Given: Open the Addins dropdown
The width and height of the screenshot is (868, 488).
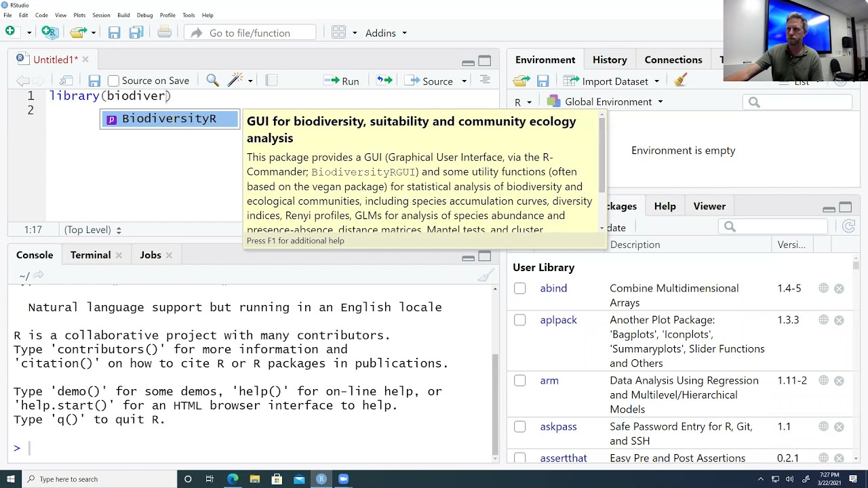Looking at the screenshot, I should [x=386, y=33].
